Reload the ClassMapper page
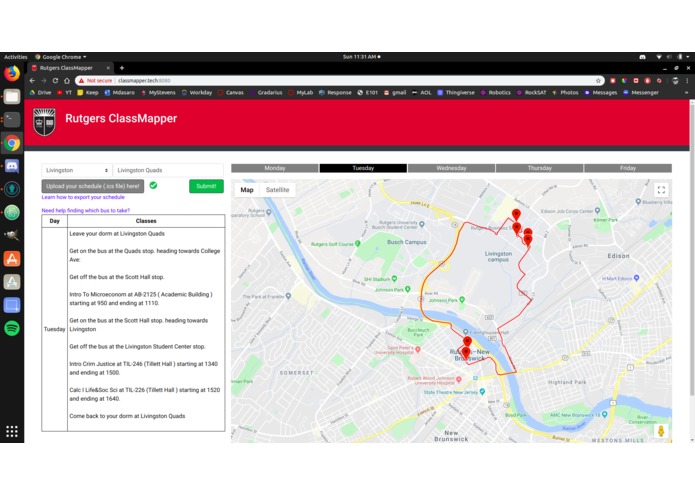This screenshot has width=695, height=494. pyautogui.click(x=55, y=81)
